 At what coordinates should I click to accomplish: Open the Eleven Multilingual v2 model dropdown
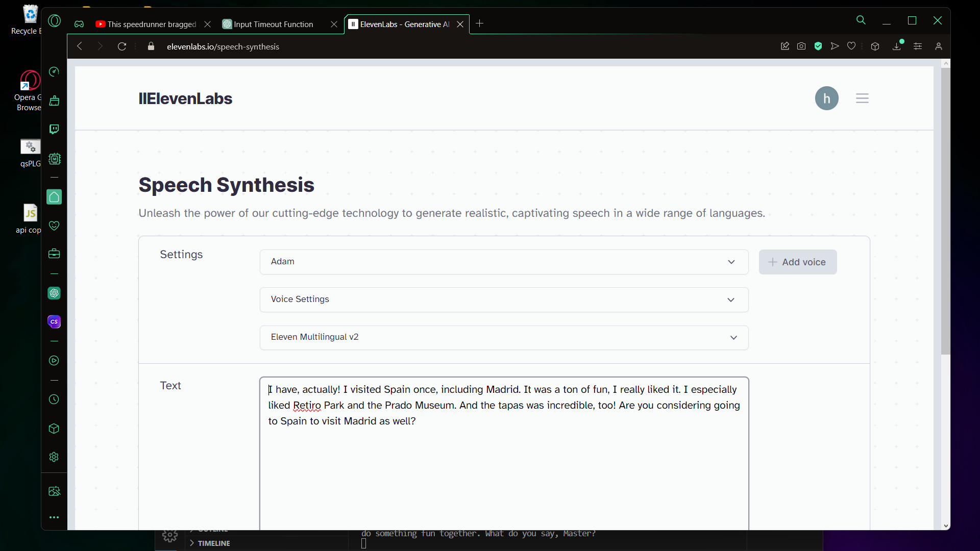504,337
